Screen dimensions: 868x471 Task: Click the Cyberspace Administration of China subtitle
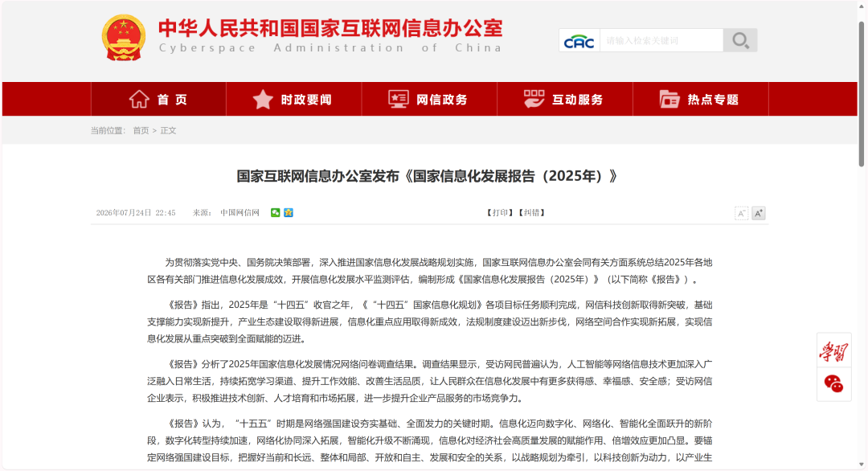pos(330,48)
